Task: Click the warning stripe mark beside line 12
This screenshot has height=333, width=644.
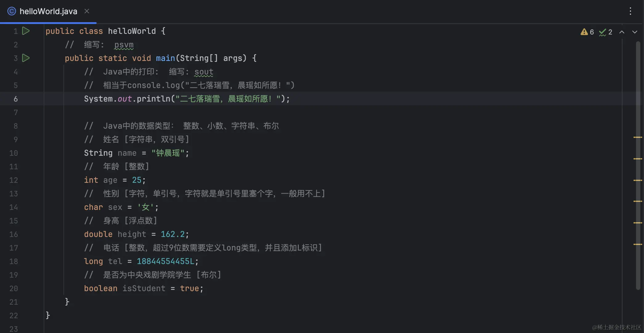Action: (638, 180)
